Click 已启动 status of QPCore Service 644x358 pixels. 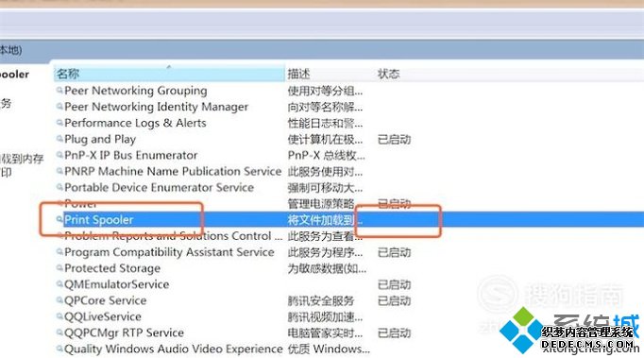pyautogui.click(x=394, y=301)
